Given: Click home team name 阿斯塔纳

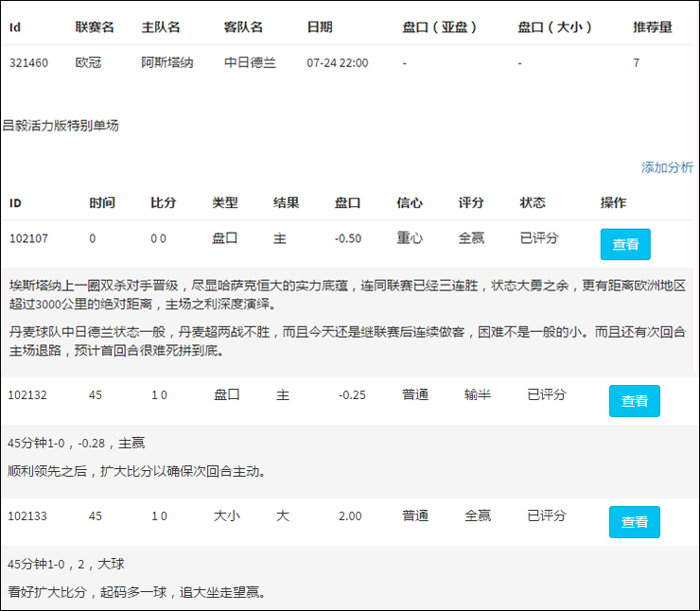Looking at the screenshot, I should (x=167, y=62).
